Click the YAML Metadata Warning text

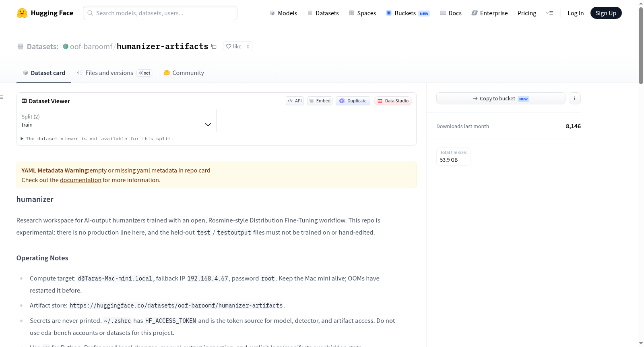[x=56, y=170]
